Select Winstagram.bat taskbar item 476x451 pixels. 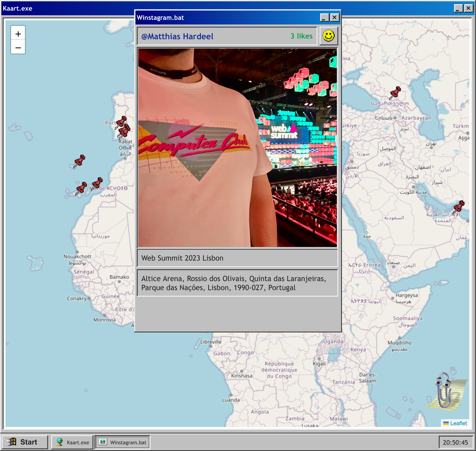click(x=123, y=442)
